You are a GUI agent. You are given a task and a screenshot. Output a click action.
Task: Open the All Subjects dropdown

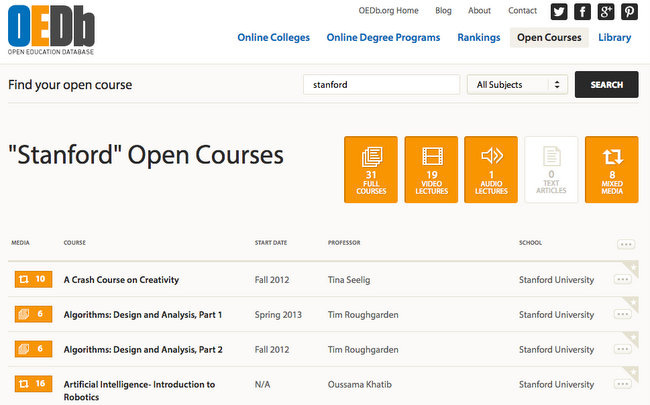tap(517, 85)
